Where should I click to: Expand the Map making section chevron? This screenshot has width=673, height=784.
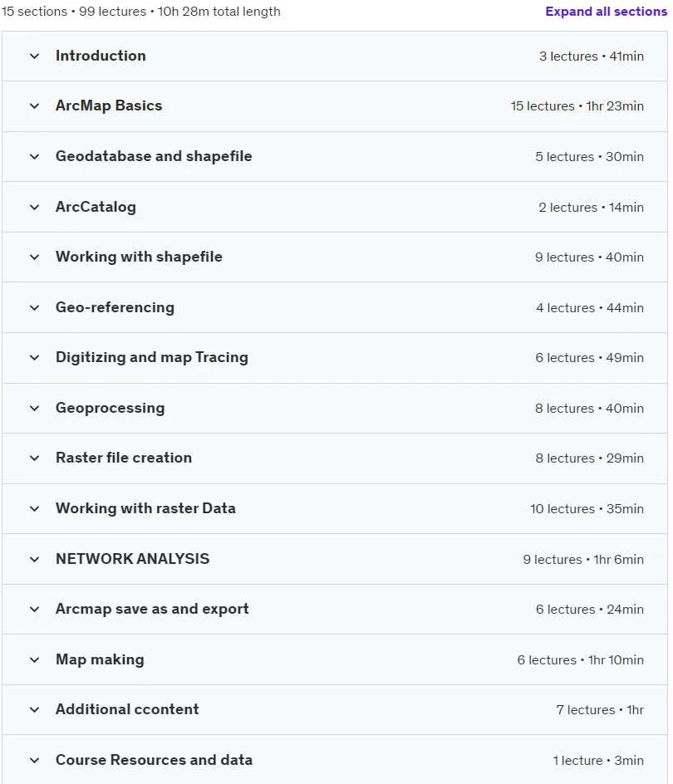click(x=35, y=659)
